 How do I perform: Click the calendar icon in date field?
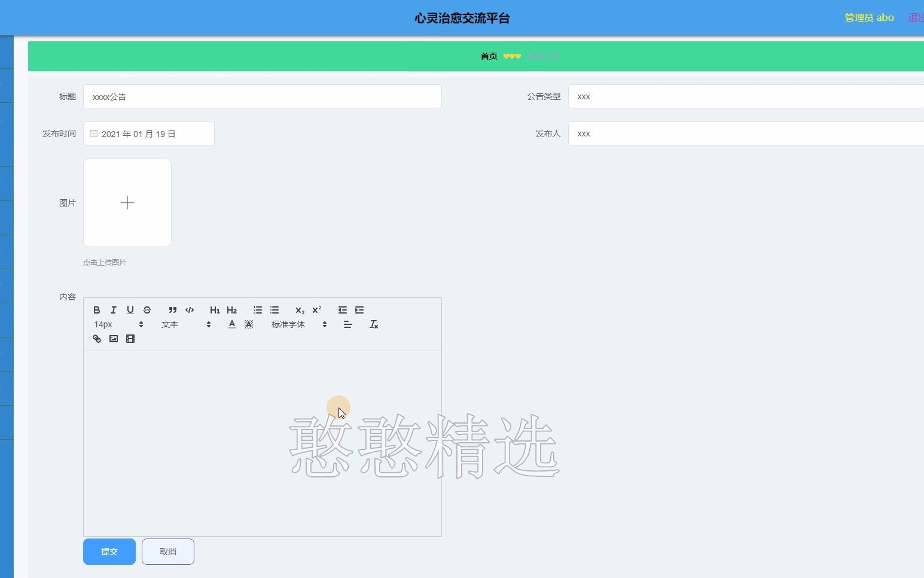94,133
